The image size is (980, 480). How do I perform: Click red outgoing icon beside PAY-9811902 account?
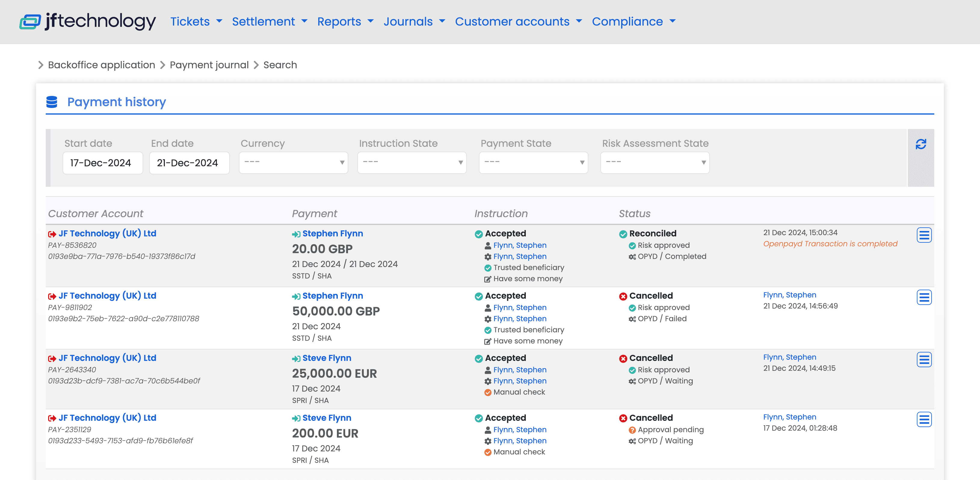[52, 296]
